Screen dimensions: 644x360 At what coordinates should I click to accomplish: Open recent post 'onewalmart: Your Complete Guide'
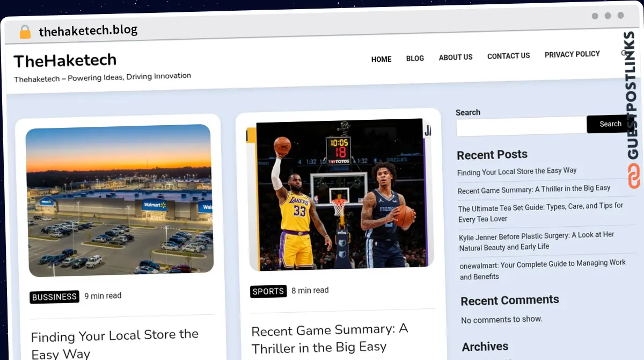pos(543,270)
